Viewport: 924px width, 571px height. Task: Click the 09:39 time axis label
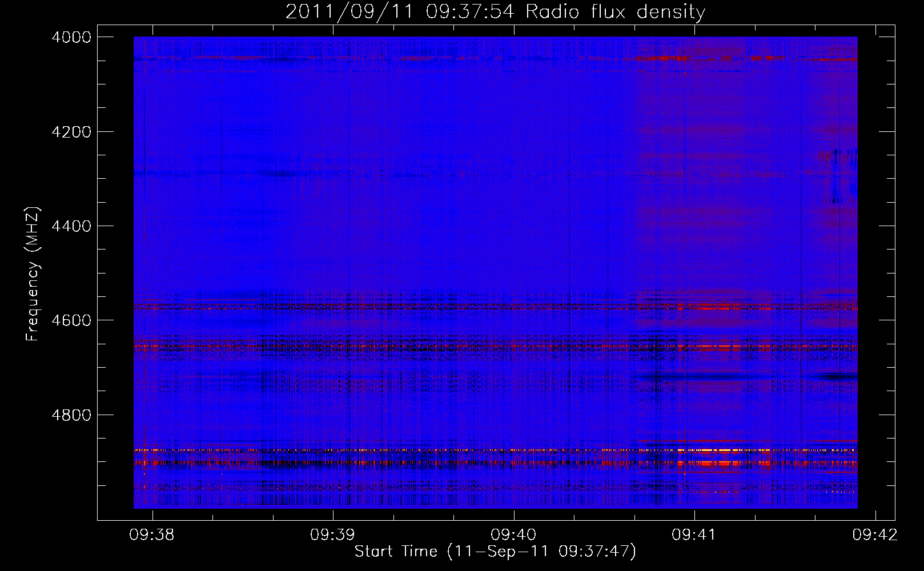[x=332, y=535]
